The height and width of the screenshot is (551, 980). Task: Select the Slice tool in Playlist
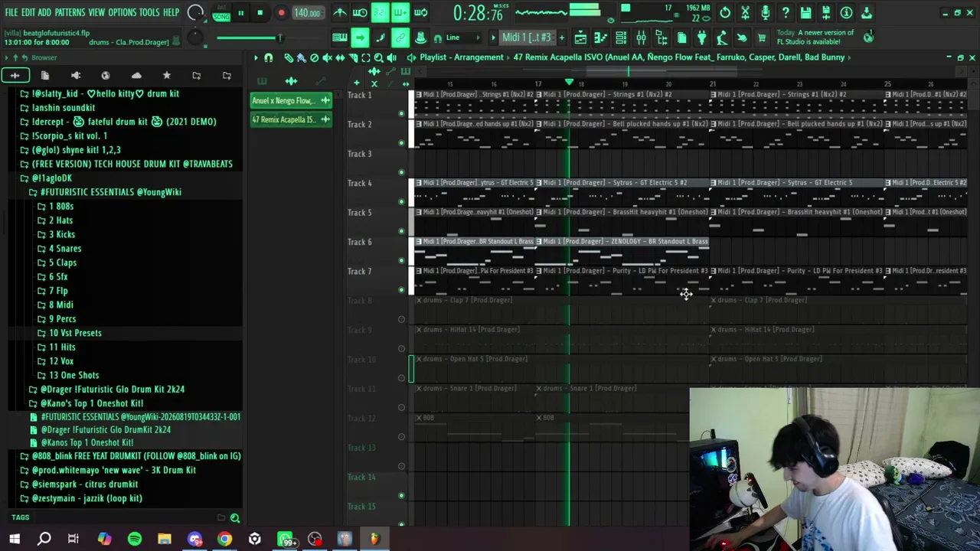(x=353, y=57)
